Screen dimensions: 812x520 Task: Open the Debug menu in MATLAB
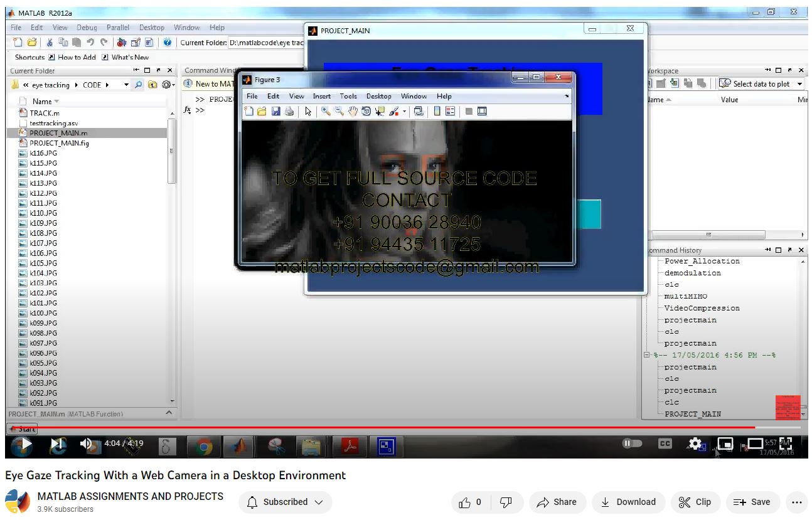click(x=87, y=28)
